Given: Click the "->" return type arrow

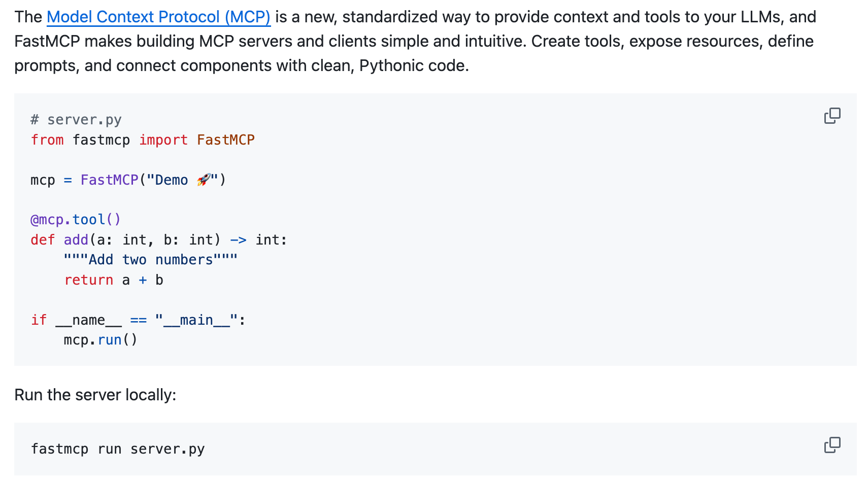Looking at the screenshot, I should 238,240.
